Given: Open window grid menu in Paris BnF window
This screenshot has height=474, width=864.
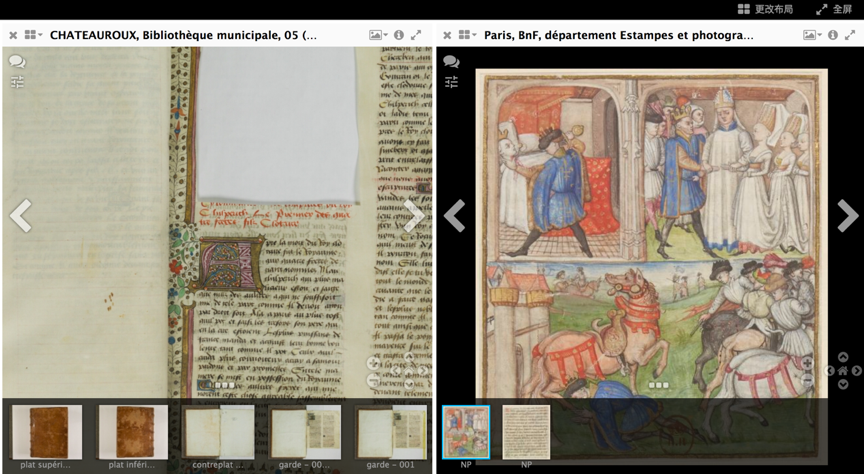Looking at the screenshot, I should point(467,35).
